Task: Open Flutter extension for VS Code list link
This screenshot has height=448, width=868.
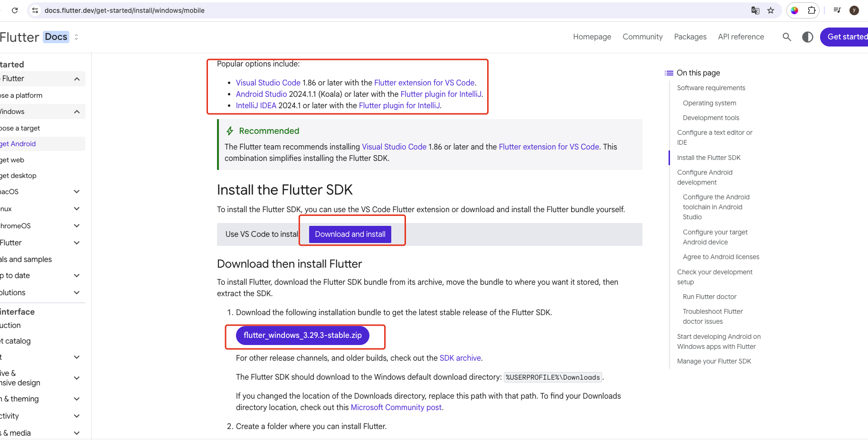Action: 425,83
